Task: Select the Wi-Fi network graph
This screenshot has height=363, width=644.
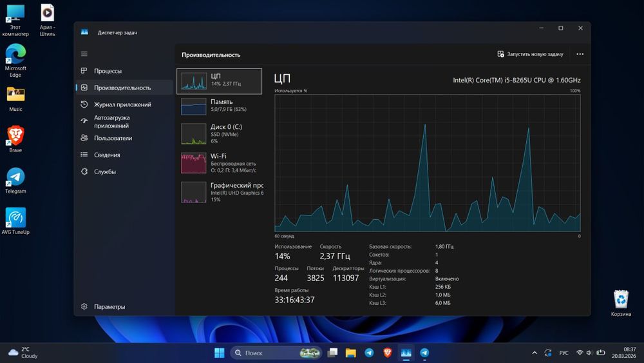Action: click(220, 162)
